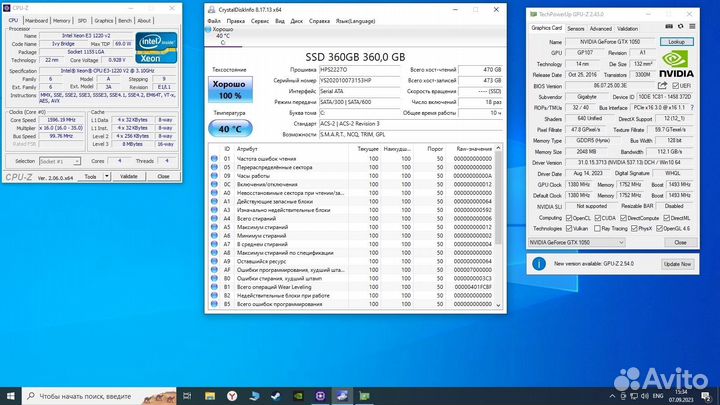Open the notification center icon
This screenshot has height=405, width=720.
pos(706,396)
